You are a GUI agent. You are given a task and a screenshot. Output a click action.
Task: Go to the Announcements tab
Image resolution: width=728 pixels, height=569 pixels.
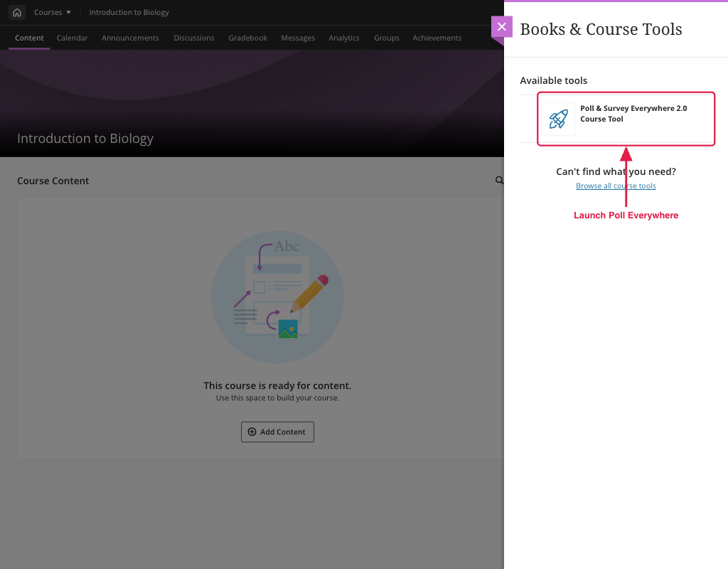click(131, 38)
